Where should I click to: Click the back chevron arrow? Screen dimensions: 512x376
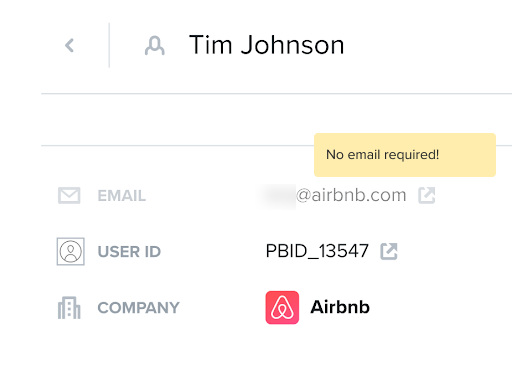click(69, 45)
